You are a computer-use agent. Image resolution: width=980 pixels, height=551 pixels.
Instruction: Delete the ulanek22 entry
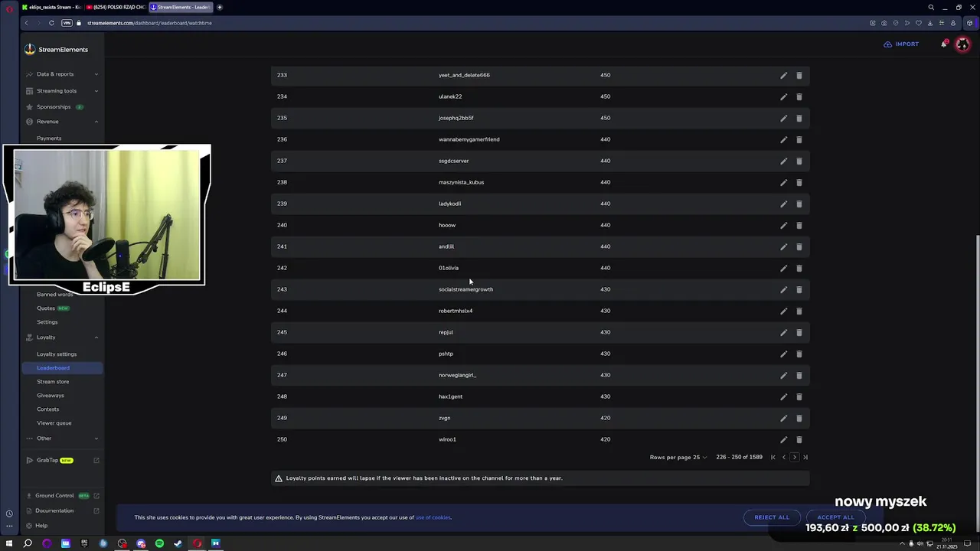pos(799,96)
